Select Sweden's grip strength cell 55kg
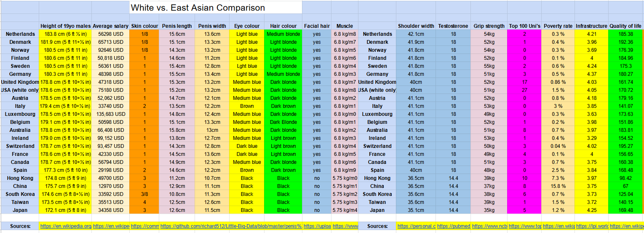Image resolution: width=644 pixels, height=233 pixels. pyautogui.click(x=489, y=66)
